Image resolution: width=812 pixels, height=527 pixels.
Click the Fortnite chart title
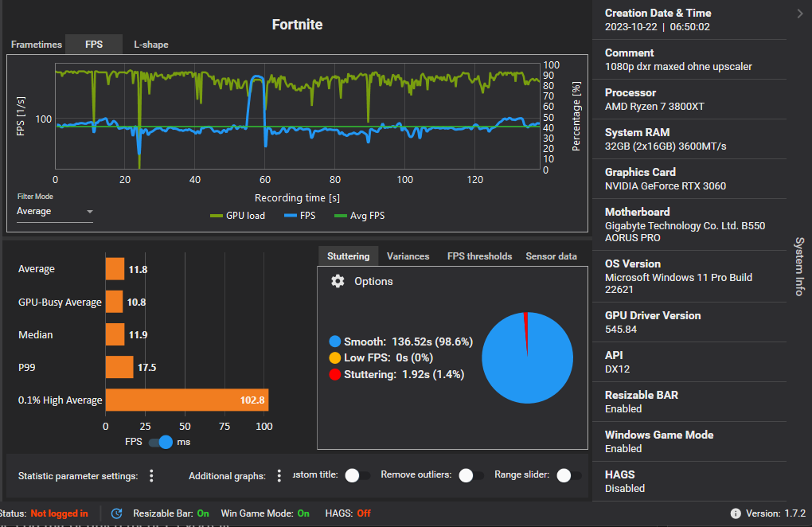[x=297, y=25]
